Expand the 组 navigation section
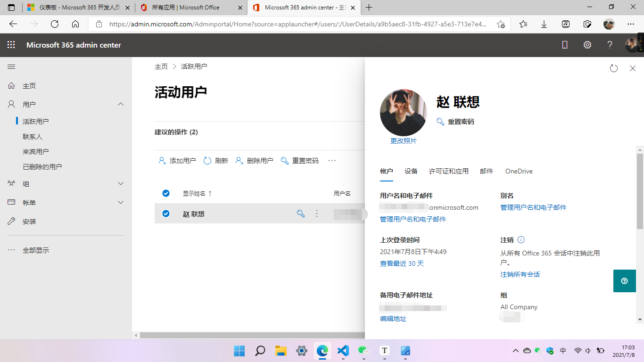This screenshot has width=644, height=362. click(x=121, y=184)
